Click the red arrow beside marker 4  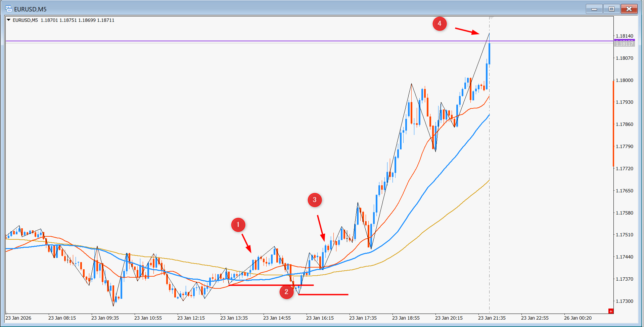click(x=467, y=31)
